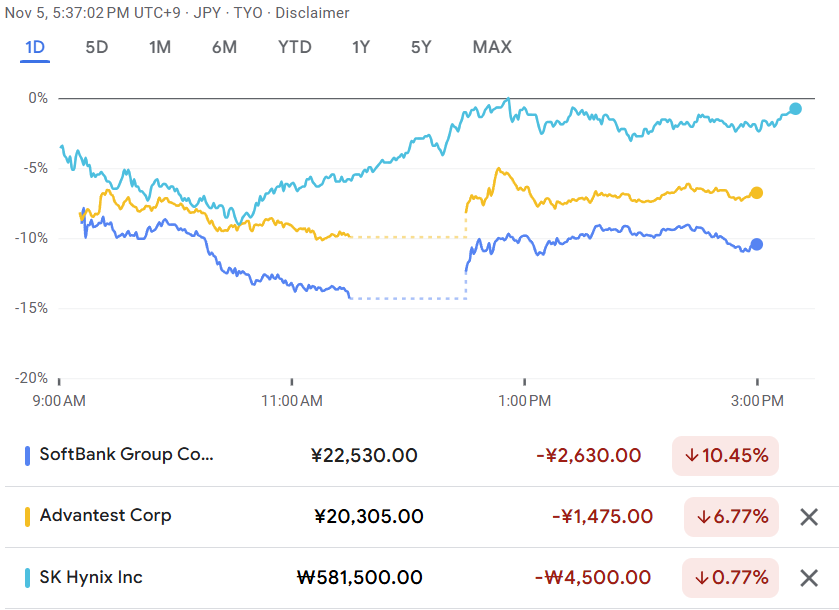Viewport: 839px width, 610px height.
Task: Open the 5Y time range
Action: coord(422,47)
